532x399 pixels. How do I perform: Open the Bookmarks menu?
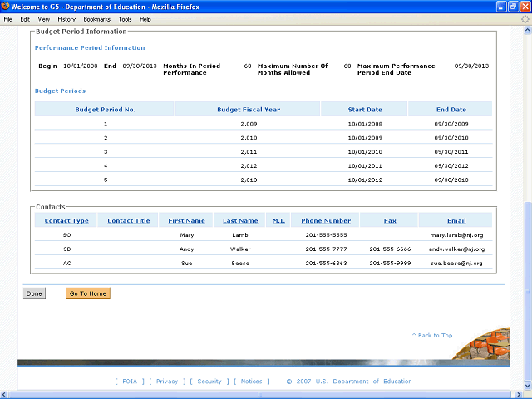96,18
